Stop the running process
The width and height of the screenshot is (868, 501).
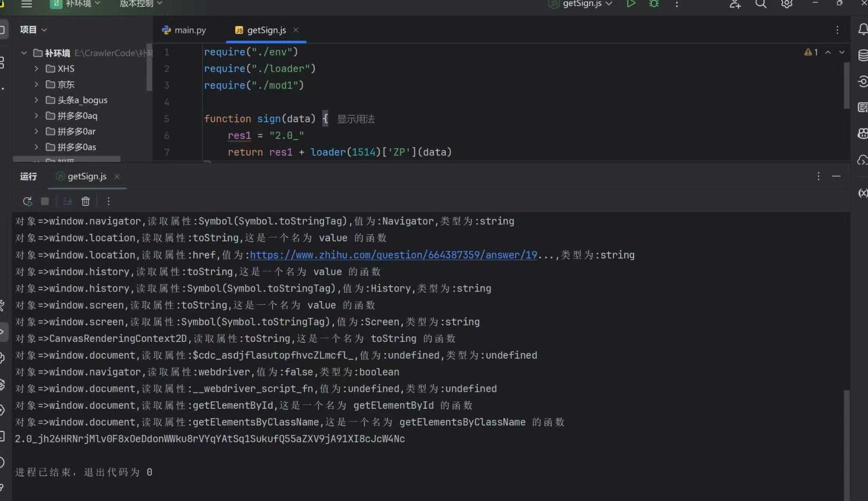pos(45,201)
